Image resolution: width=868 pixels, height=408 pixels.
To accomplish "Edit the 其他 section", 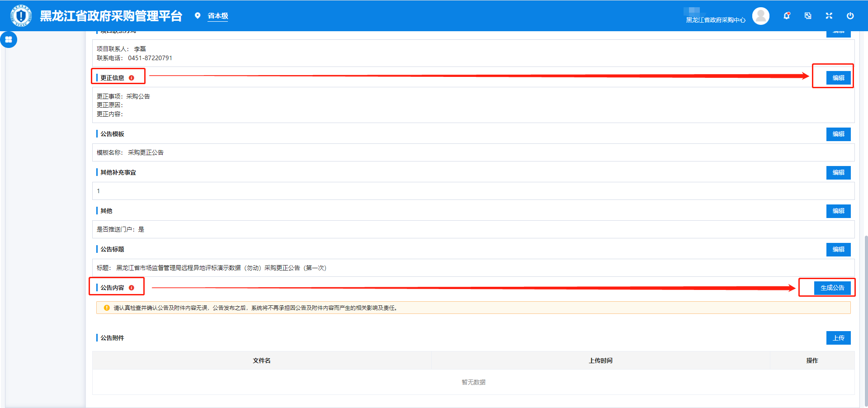I will click(839, 211).
